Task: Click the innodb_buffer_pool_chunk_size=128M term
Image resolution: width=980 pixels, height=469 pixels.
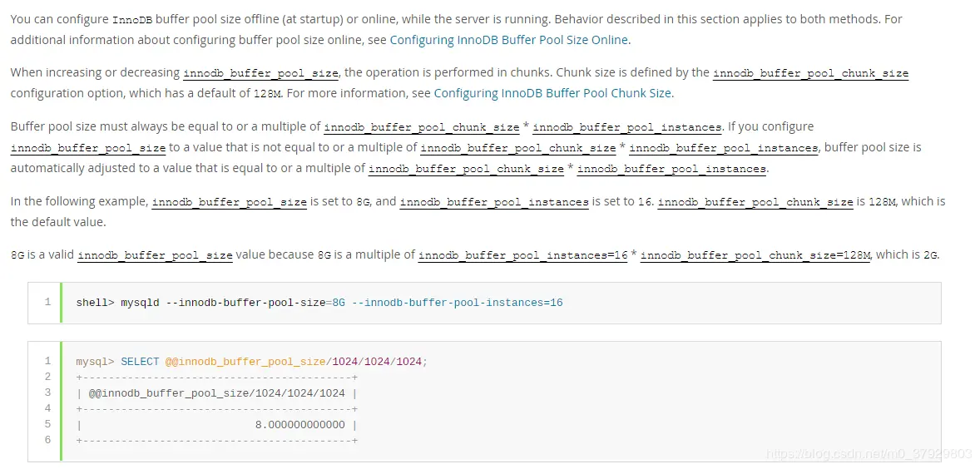Action: point(755,255)
